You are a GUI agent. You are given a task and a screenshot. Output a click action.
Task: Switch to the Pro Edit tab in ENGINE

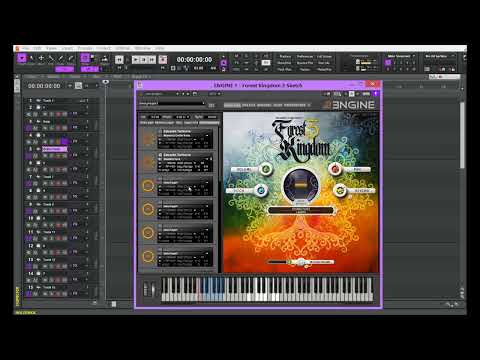pyautogui.click(x=249, y=105)
